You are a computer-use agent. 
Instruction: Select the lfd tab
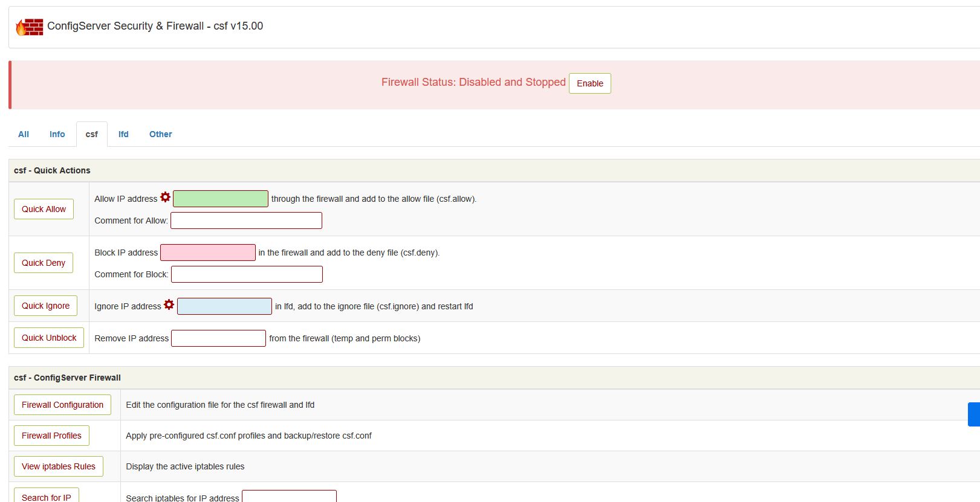coord(123,134)
